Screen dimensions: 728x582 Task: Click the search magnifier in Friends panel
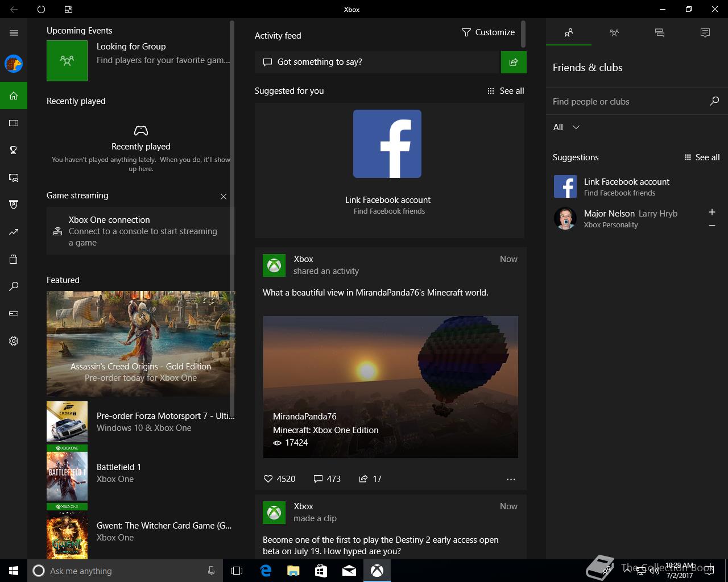coord(714,101)
